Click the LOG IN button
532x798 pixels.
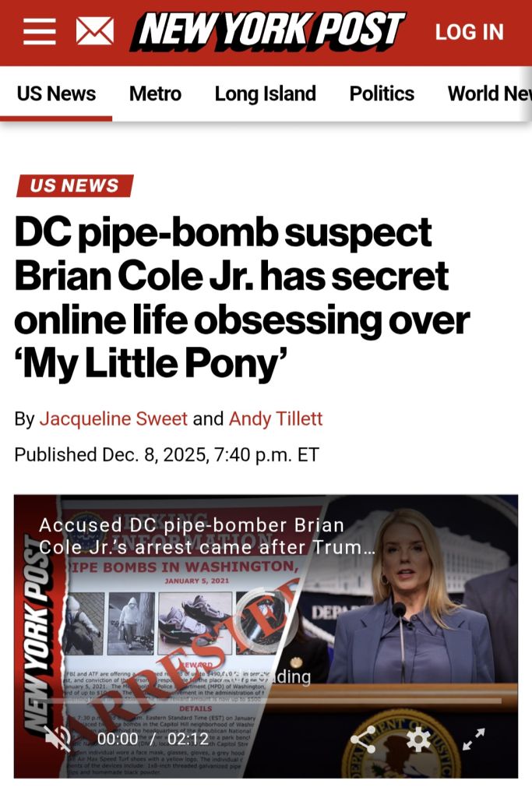[x=469, y=32]
